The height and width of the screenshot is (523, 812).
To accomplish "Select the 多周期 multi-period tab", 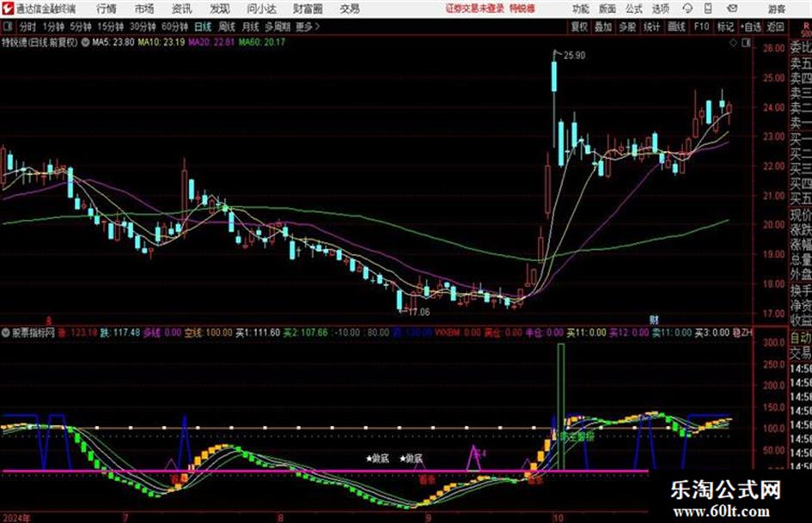I will coord(278,27).
